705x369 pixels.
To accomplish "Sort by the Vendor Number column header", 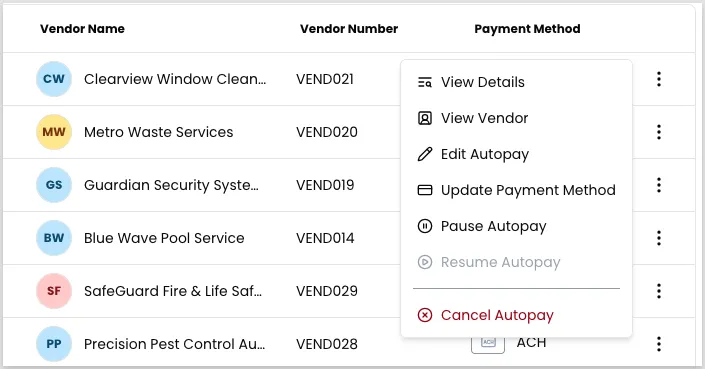I will pyautogui.click(x=349, y=29).
